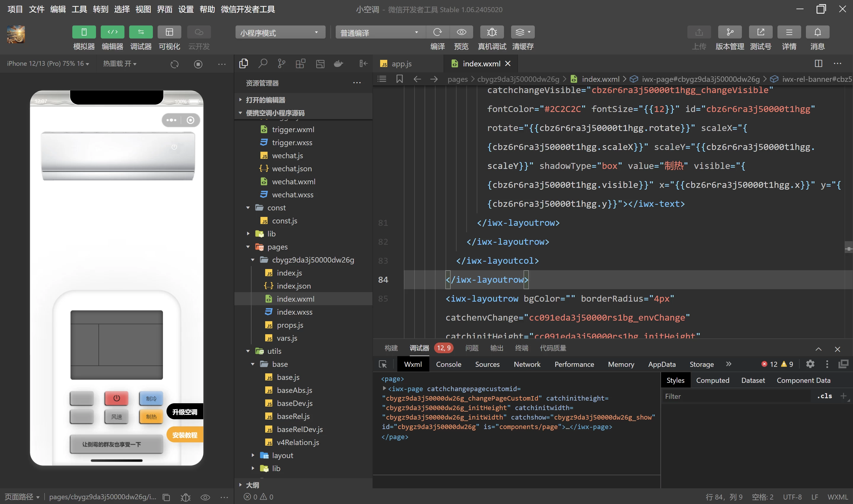
Task: Click the compile refresh icon
Action: 437,32
